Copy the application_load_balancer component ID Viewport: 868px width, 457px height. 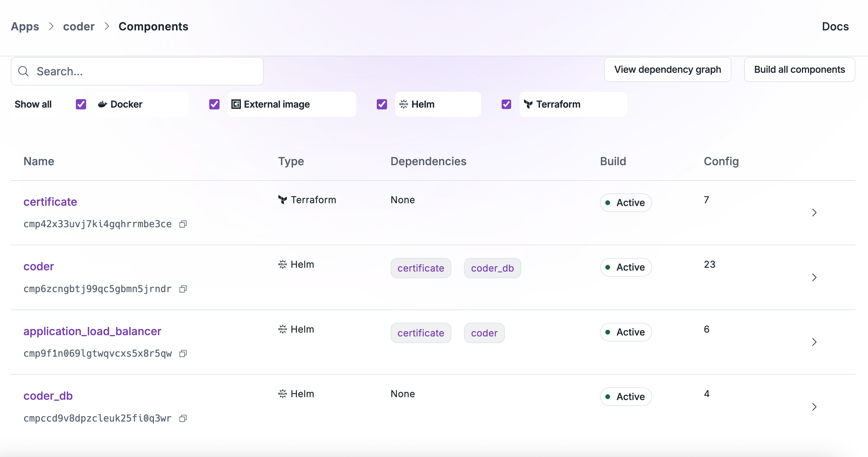183,354
